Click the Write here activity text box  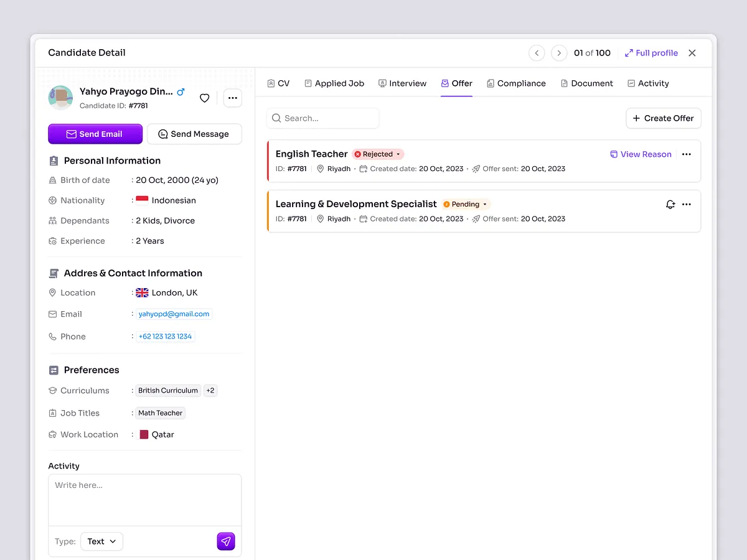[x=145, y=500]
